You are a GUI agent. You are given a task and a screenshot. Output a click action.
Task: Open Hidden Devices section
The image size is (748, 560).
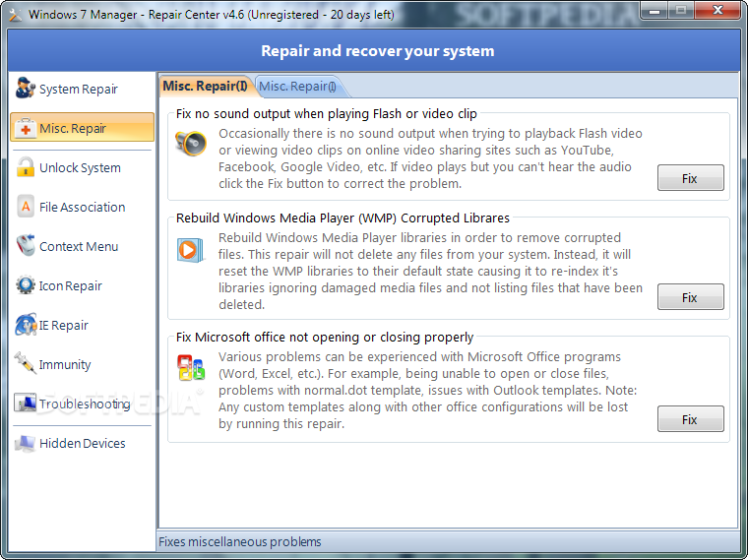(82, 443)
